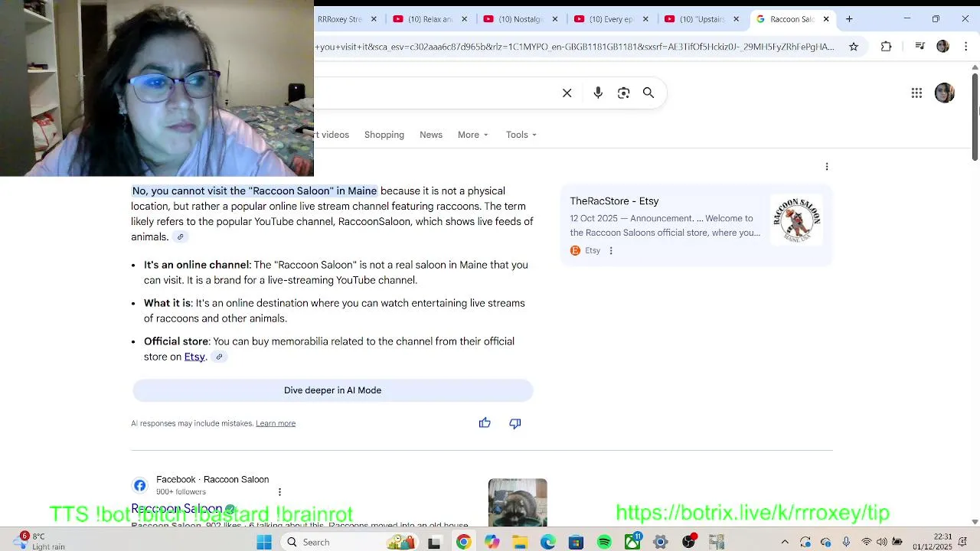The image size is (980, 551).
Task: Start voice search with the microphone icon
Action: [598, 93]
